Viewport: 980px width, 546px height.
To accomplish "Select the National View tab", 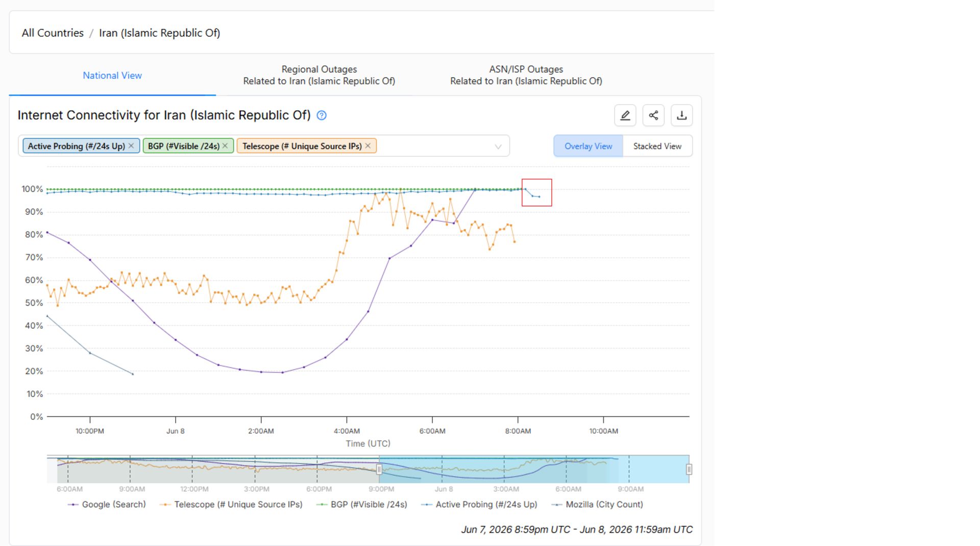I will [112, 76].
